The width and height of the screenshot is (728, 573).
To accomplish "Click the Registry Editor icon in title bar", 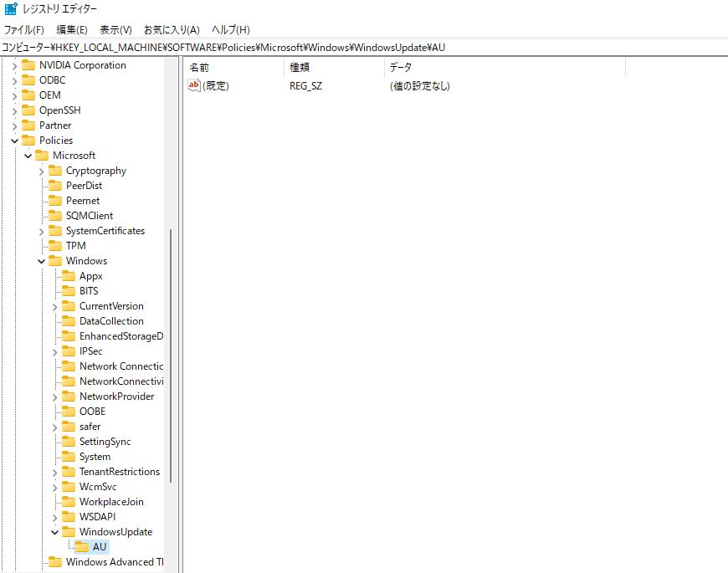I will 9,8.
